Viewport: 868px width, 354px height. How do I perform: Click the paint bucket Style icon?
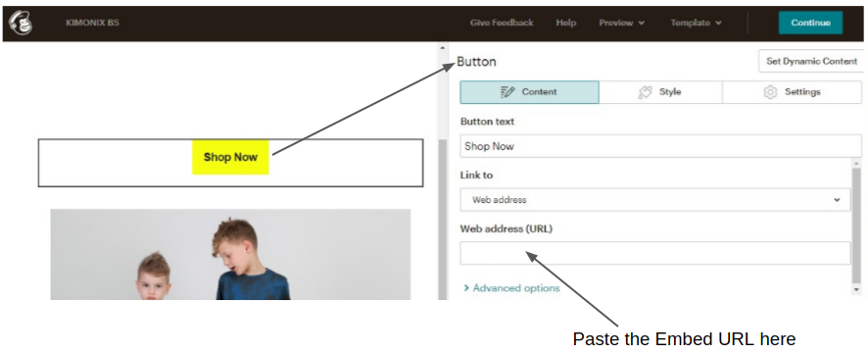click(x=645, y=92)
